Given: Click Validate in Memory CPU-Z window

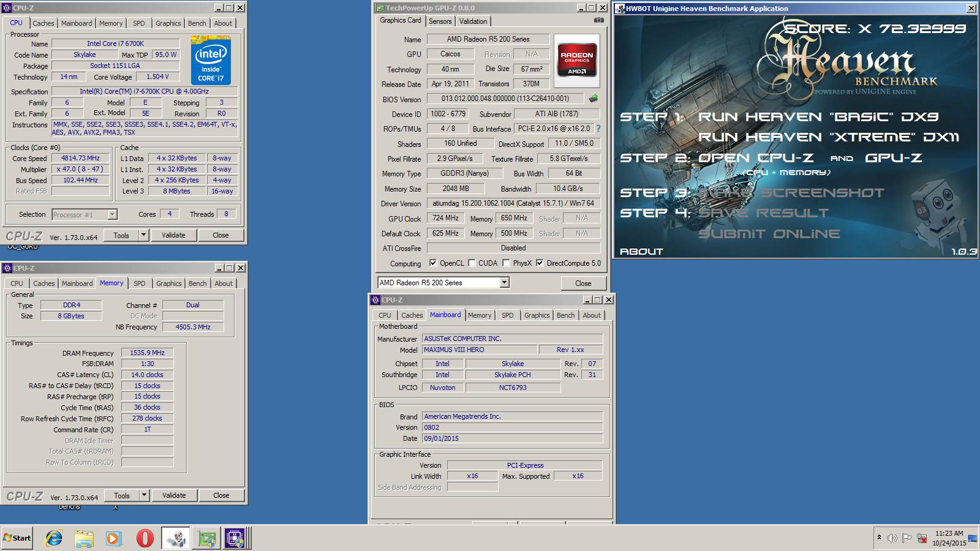Looking at the screenshot, I should point(174,495).
